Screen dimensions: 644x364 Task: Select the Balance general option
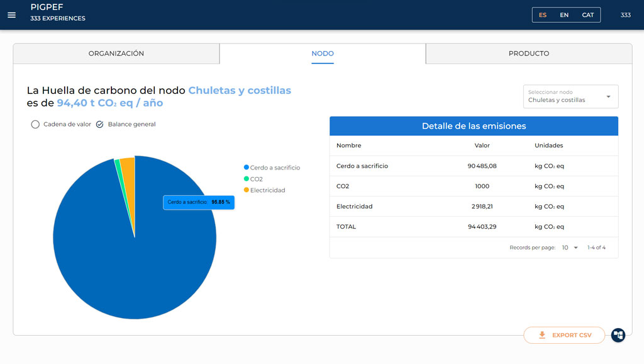99,125
